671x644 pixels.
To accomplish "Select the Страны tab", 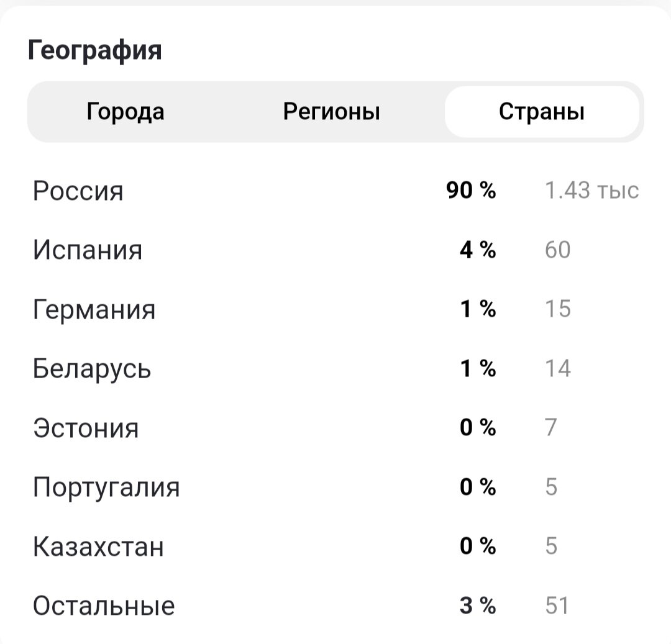I will [542, 111].
